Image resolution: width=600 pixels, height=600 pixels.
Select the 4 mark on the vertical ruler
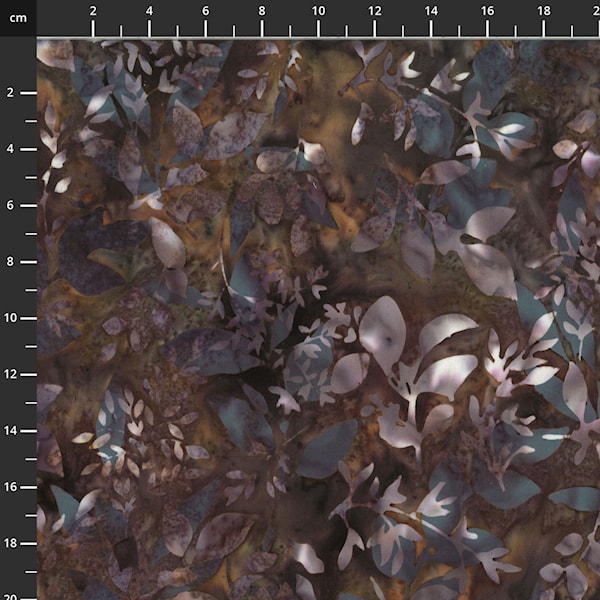[x=10, y=149]
